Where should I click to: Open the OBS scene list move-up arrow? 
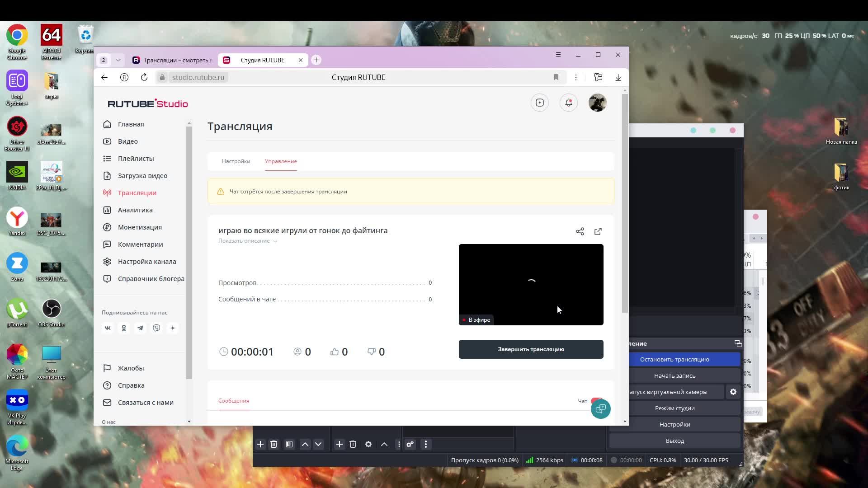305,445
